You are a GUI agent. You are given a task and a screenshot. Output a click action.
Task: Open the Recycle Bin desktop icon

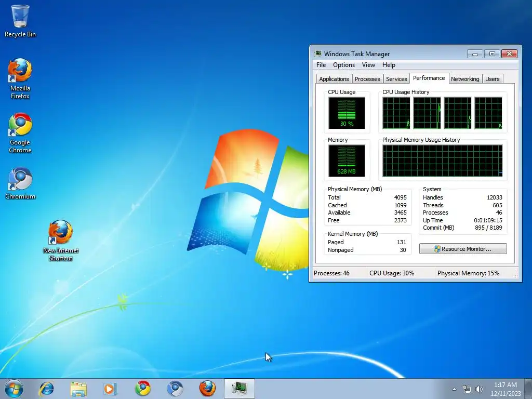(20, 20)
